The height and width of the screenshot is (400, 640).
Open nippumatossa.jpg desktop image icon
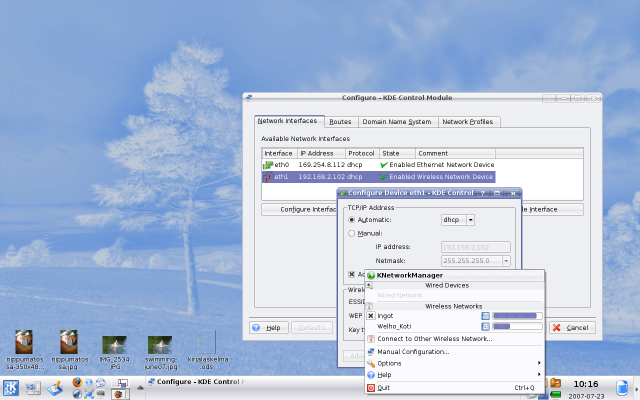69,349
